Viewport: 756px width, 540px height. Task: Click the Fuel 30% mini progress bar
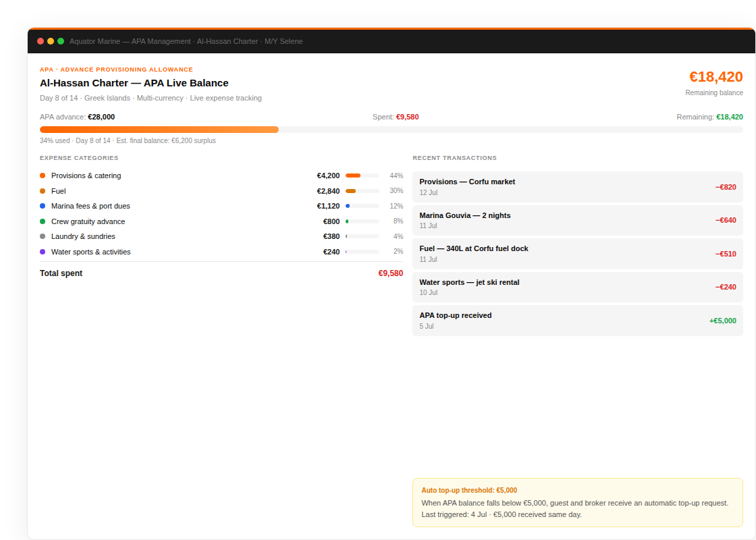coord(362,191)
